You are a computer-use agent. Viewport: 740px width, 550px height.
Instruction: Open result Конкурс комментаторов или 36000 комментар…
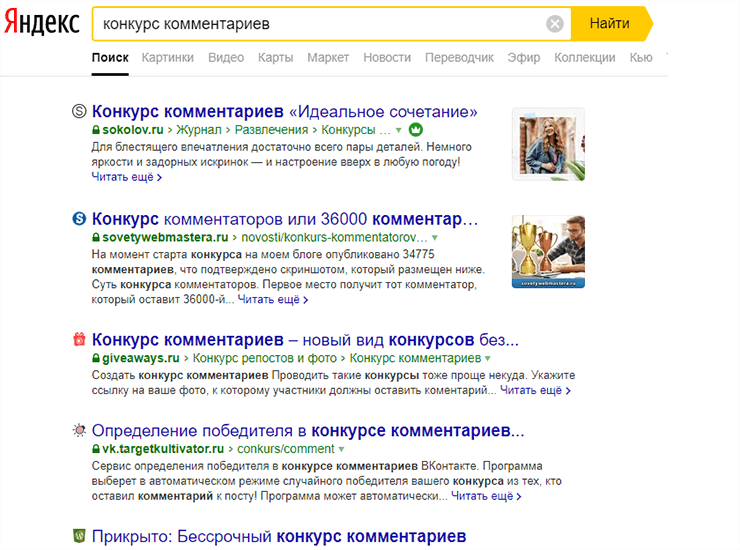click(285, 219)
